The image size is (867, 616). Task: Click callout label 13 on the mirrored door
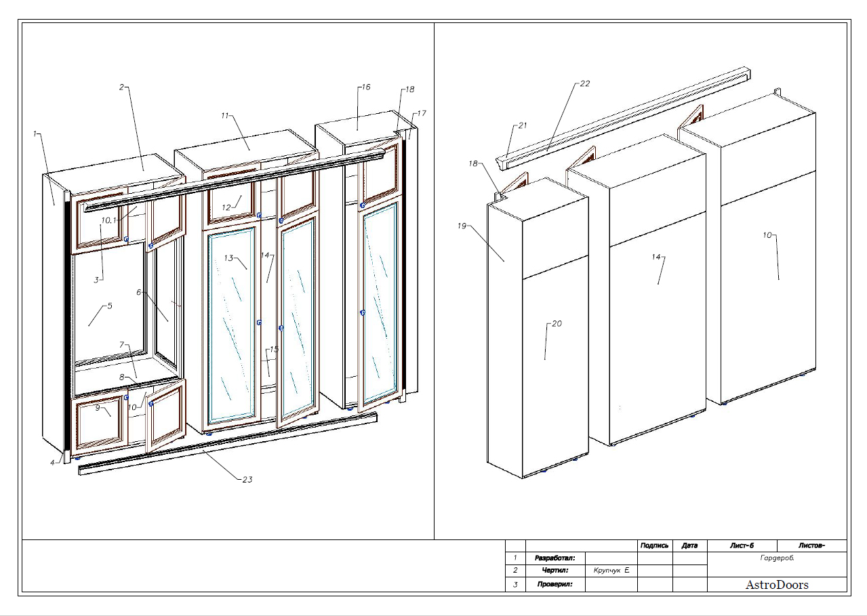(x=228, y=258)
